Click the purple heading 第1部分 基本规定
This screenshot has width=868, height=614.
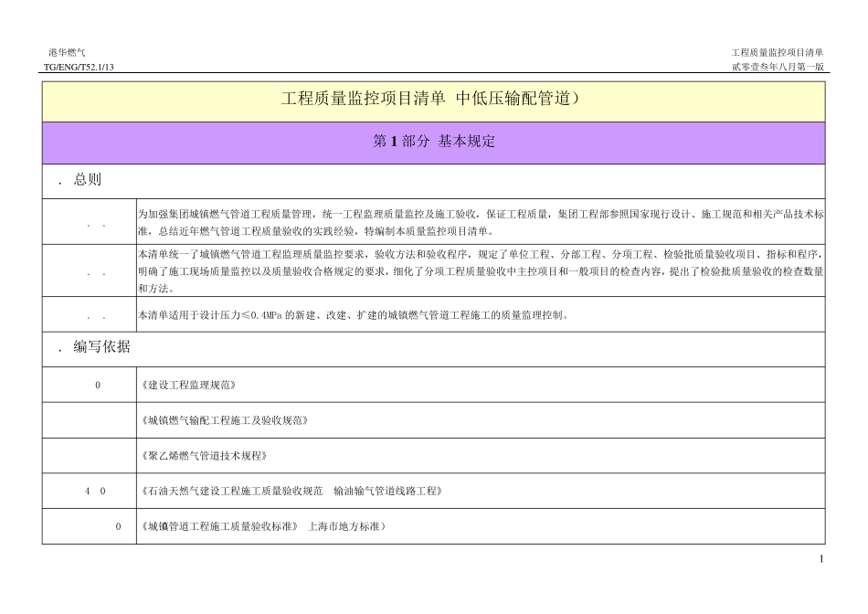pyautogui.click(x=434, y=142)
